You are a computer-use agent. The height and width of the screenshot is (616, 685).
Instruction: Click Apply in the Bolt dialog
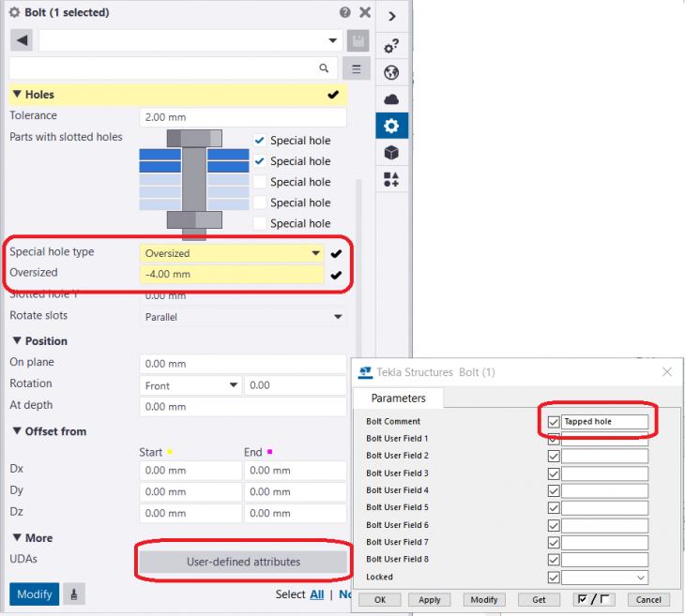[430, 600]
